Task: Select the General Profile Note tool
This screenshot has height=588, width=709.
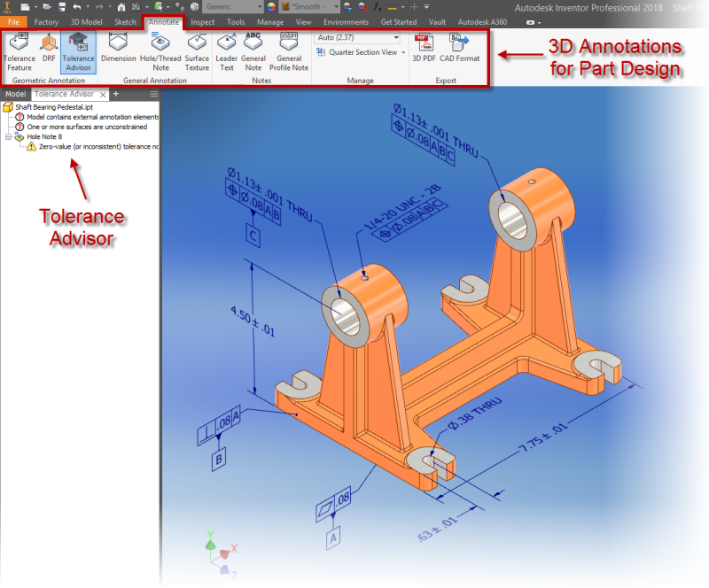Action: [289, 50]
